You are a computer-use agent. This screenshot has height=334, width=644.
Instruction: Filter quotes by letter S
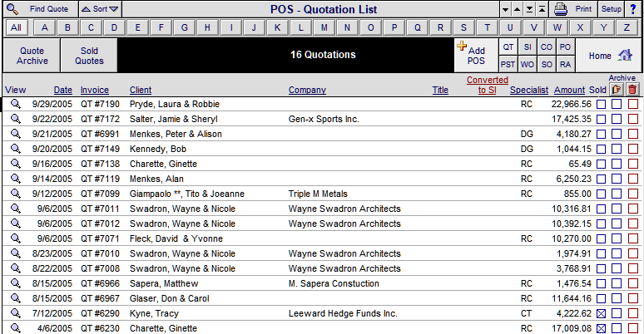click(x=463, y=27)
